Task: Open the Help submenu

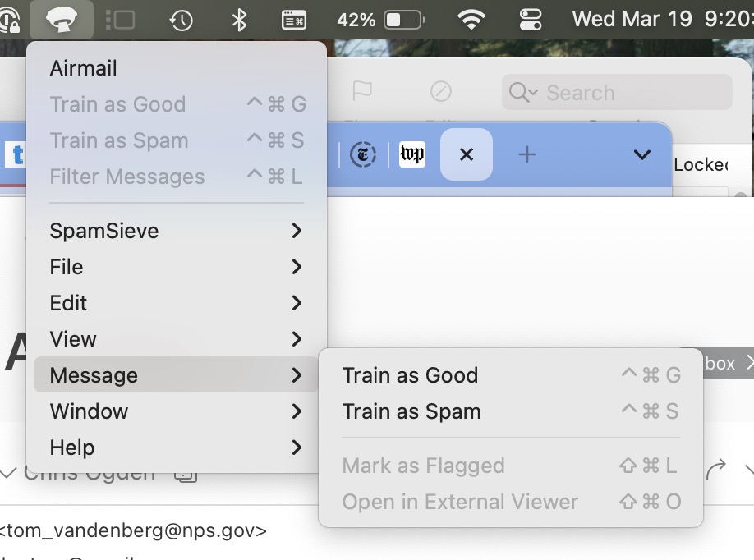Action: pos(176,447)
